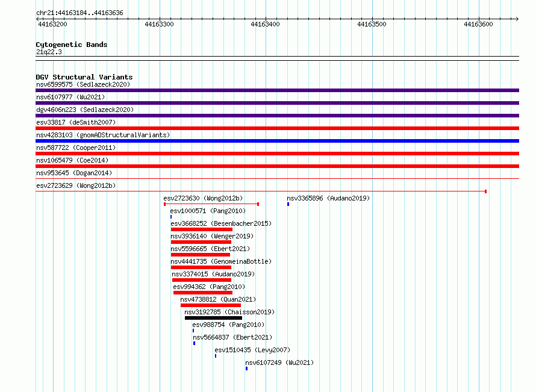The height and width of the screenshot is (392, 536).
Task: Open the nsv6107977 (Wu2021) label
Action: tap(70, 97)
